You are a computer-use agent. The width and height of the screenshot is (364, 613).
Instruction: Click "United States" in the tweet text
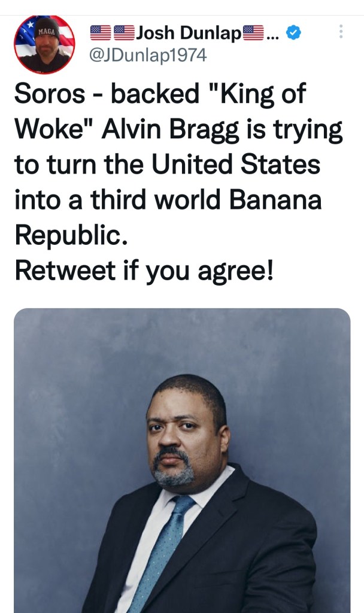tap(235, 165)
